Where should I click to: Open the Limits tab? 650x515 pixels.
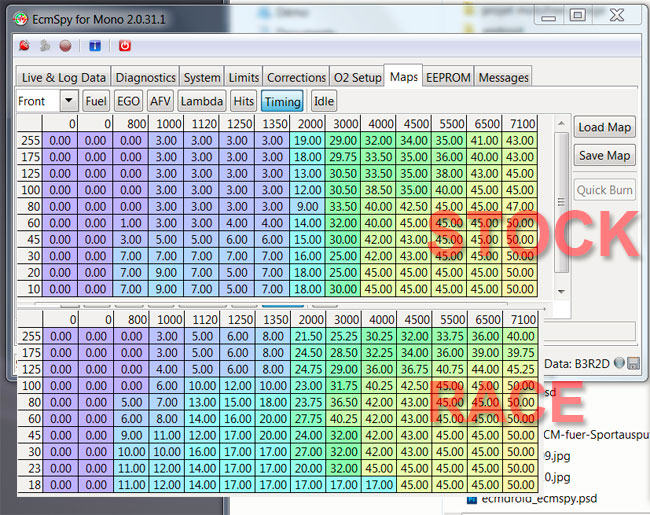coord(244,77)
